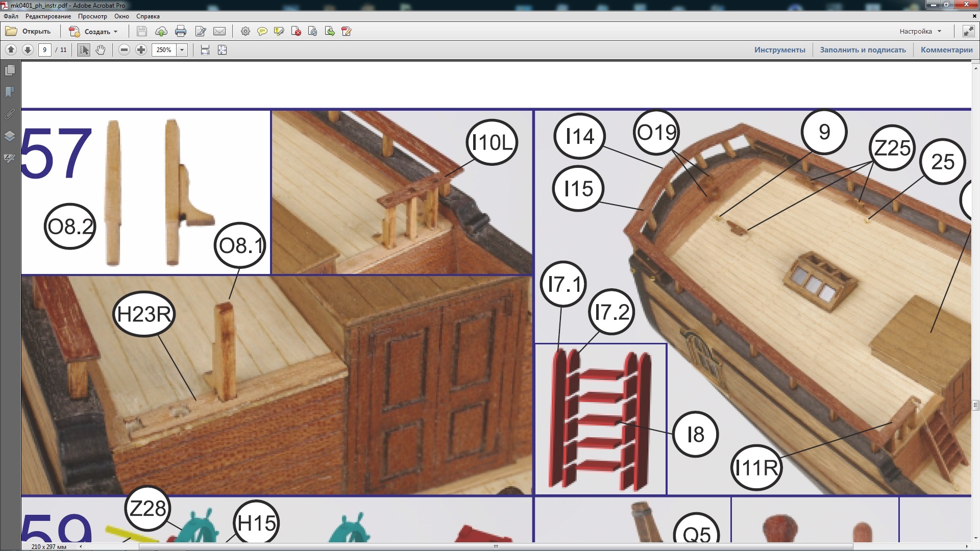Click the O8.1 part label
980x551 pixels.
coord(240,245)
